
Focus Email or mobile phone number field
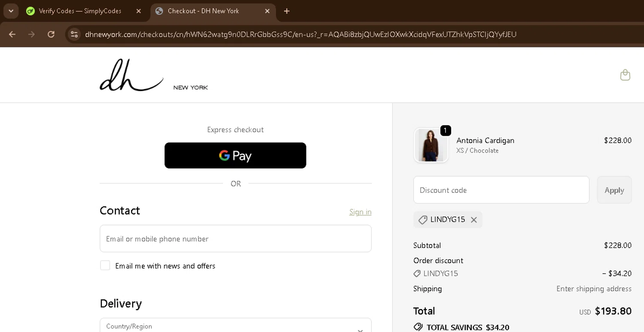[235, 238]
